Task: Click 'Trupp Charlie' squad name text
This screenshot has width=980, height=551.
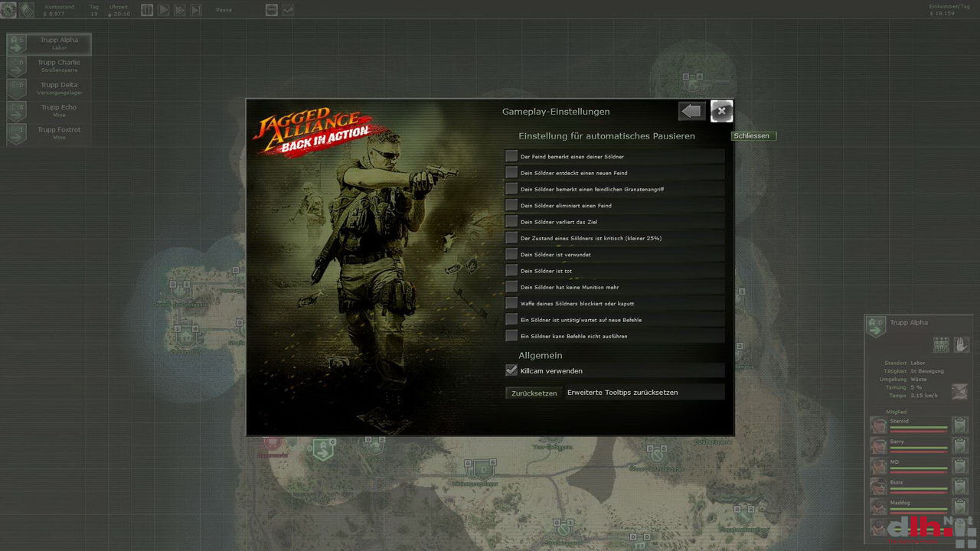Action: [59, 63]
